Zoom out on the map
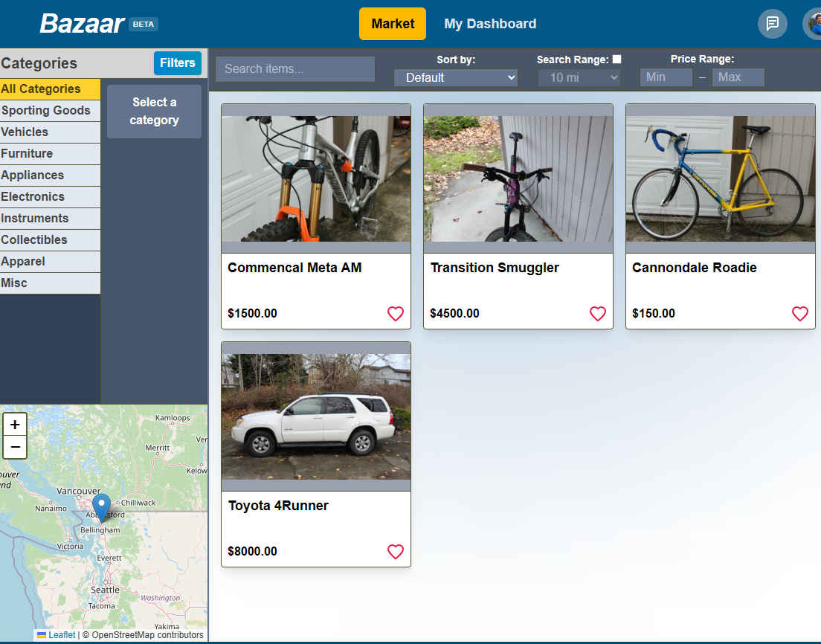 tap(14, 447)
